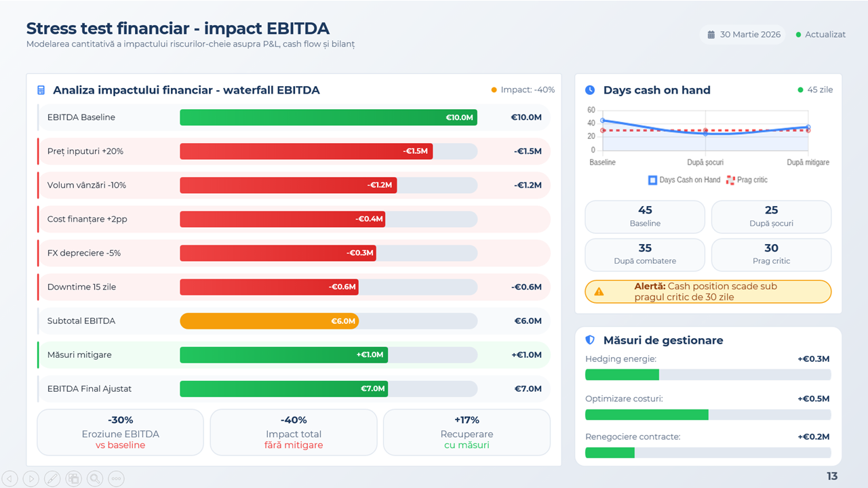
Task: Toggle the Days Cash on Hand legend entry
Action: coord(684,180)
